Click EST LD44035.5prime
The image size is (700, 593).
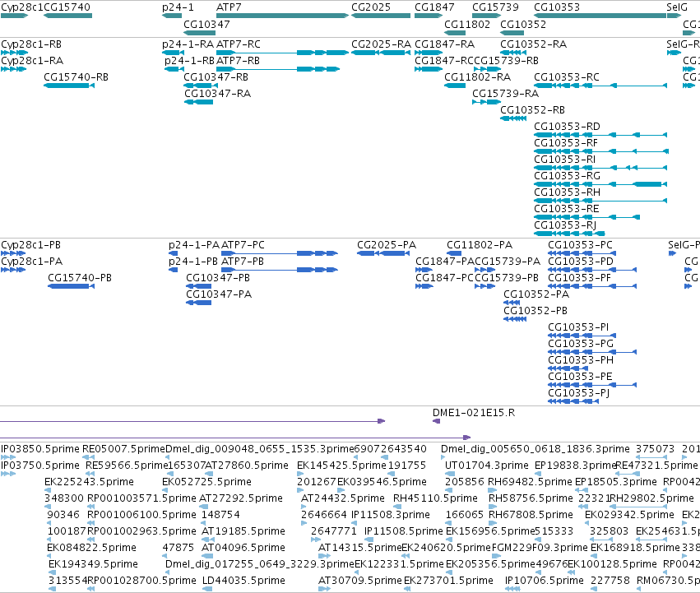(x=206, y=589)
